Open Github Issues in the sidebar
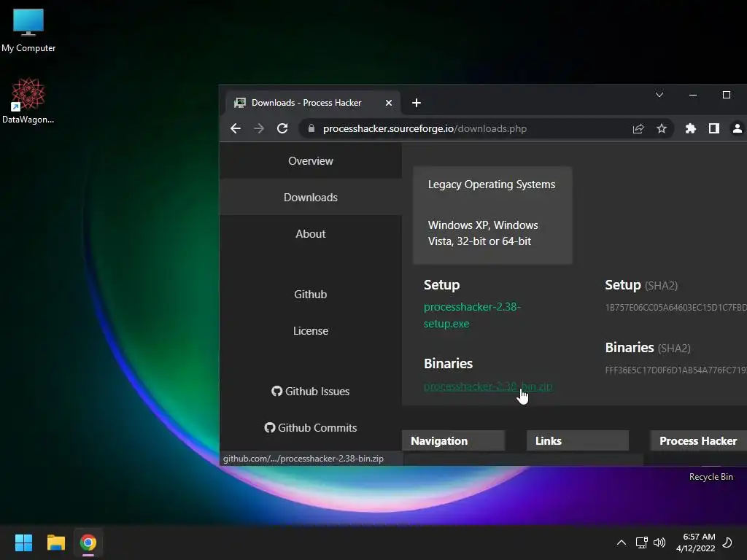Image resolution: width=747 pixels, height=560 pixels. [x=311, y=392]
